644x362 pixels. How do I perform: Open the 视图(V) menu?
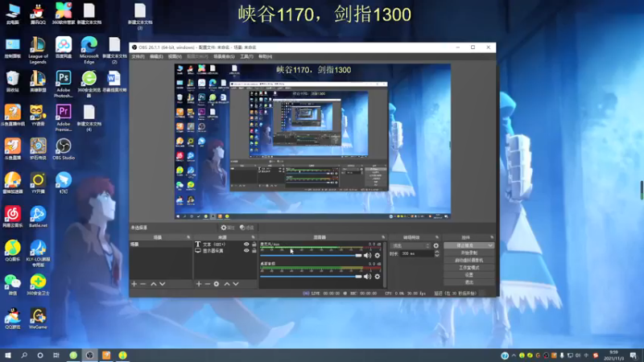point(175,56)
